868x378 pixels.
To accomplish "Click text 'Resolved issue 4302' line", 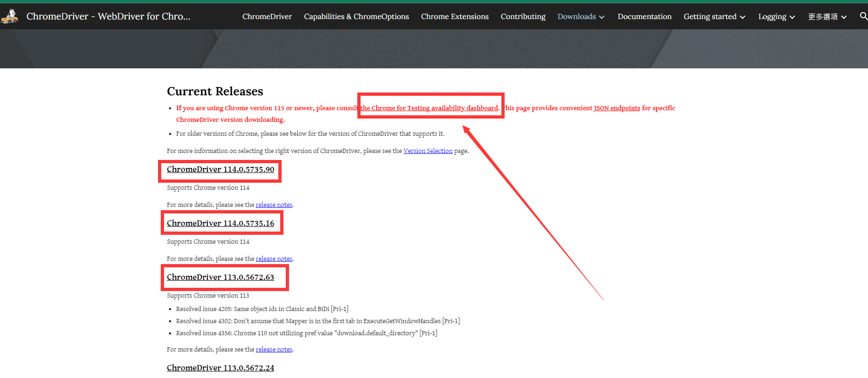I will tap(318, 321).
